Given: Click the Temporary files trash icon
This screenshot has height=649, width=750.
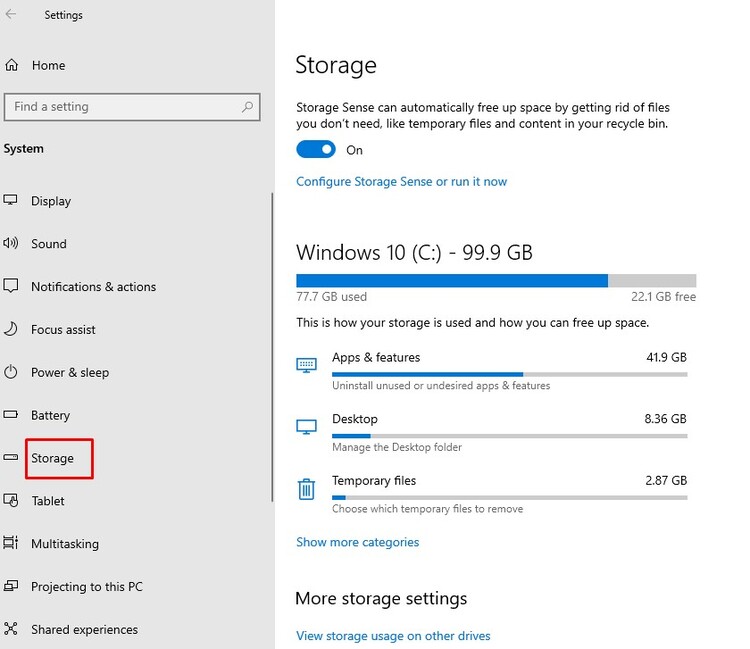Looking at the screenshot, I should click(x=307, y=489).
